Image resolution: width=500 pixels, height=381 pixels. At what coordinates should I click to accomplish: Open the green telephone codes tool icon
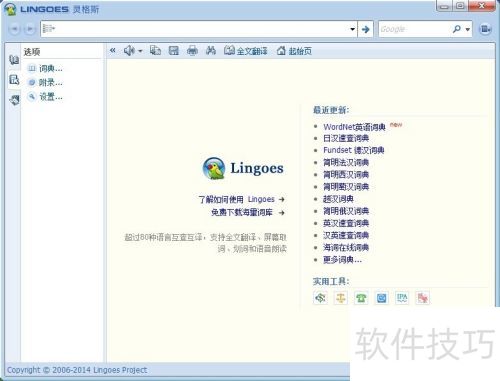point(361,298)
